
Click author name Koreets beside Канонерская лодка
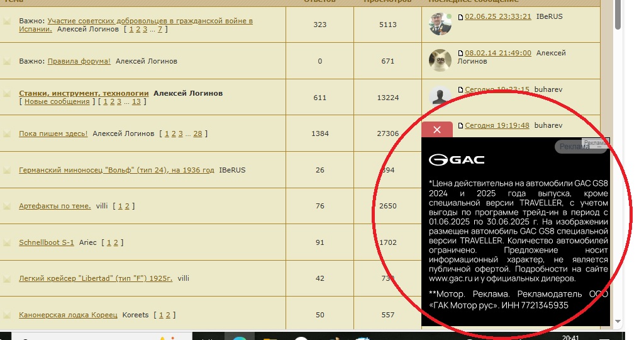coord(136,315)
